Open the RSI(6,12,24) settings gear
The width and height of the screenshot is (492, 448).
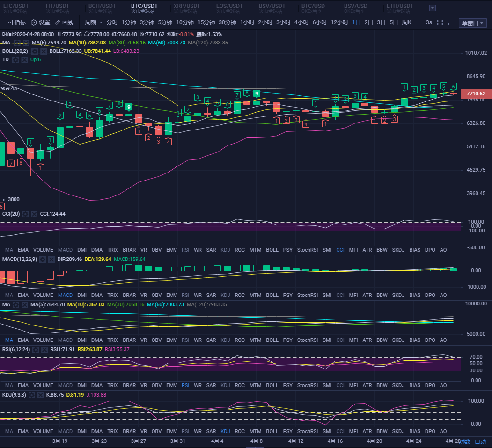pos(36,349)
